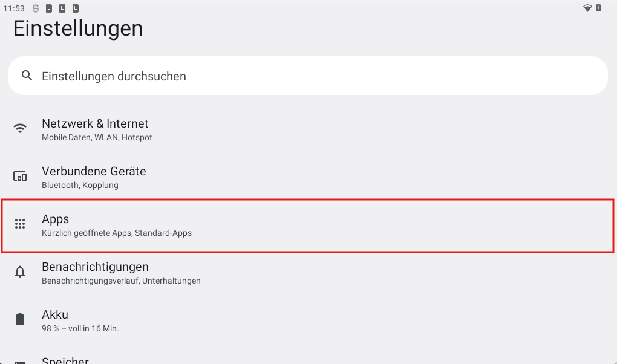Click the battery icon beside Akku
This screenshot has height=364, width=617.
tap(20, 319)
